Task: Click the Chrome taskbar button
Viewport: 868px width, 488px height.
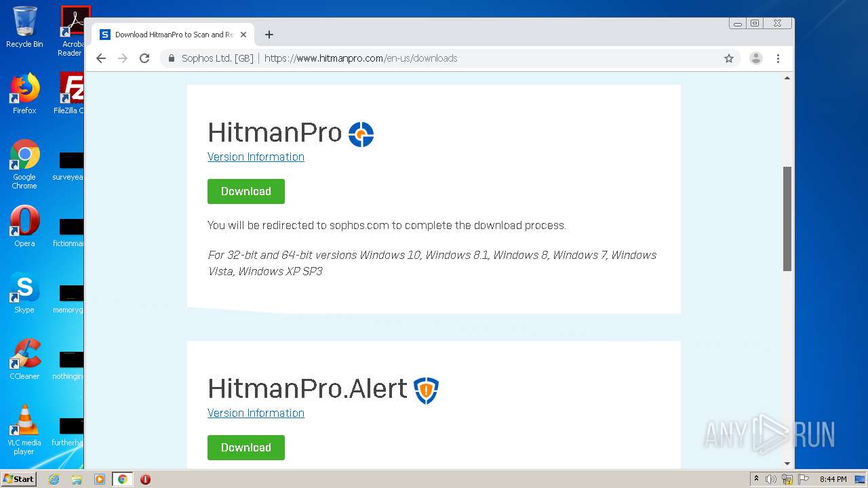Action: (x=123, y=479)
